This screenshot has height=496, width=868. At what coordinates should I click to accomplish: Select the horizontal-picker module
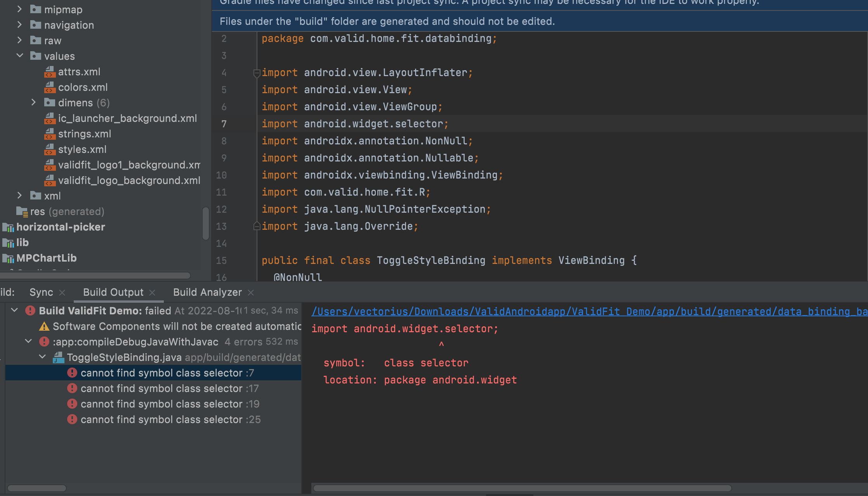[61, 227]
